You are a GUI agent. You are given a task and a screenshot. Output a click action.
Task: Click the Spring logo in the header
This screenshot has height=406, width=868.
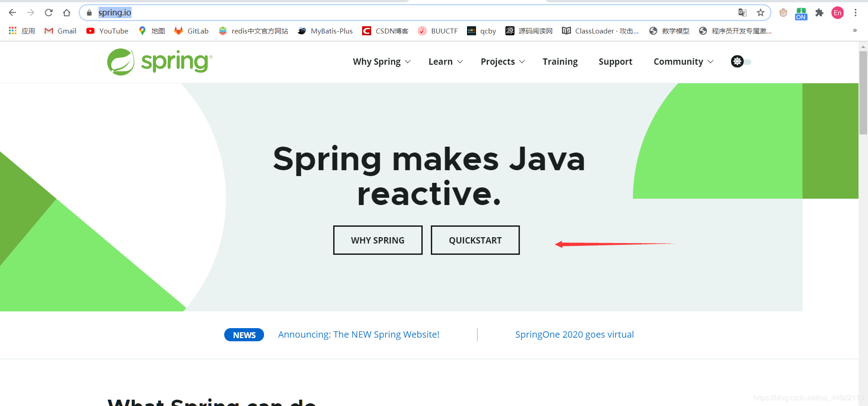pos(160,62)
